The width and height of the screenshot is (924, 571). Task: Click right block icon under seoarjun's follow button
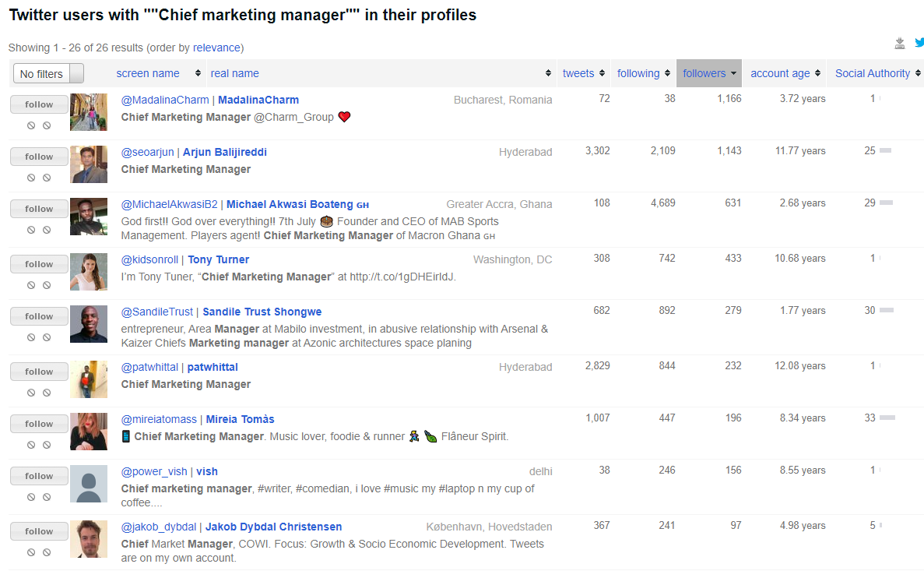pyautogui.click(x=47, y=178)
